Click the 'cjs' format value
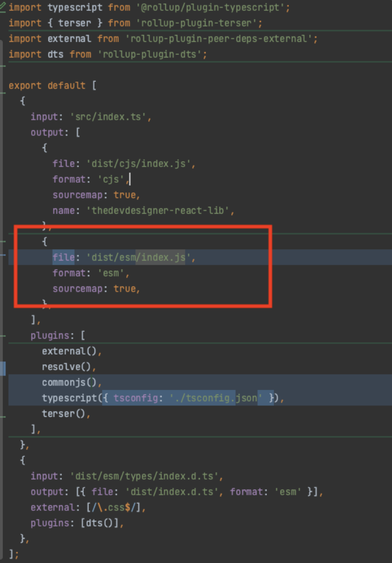 click(111, 179)
